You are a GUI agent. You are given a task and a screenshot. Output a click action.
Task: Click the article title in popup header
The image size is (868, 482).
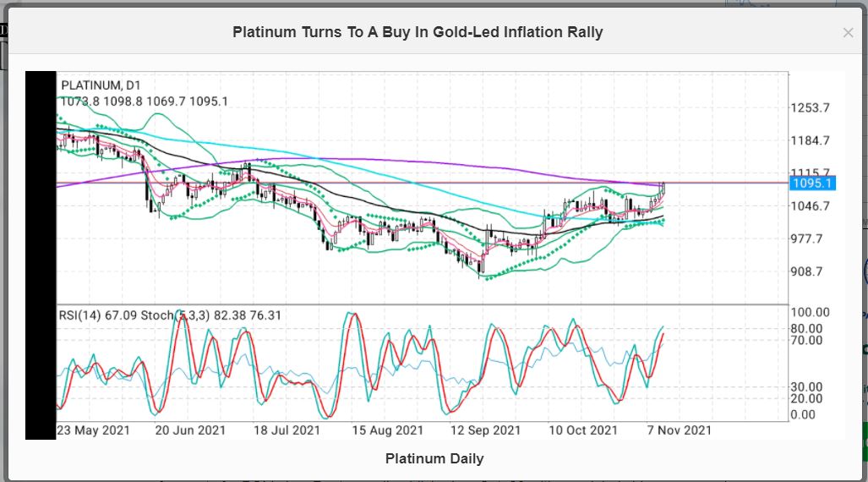tap(418, 32)
